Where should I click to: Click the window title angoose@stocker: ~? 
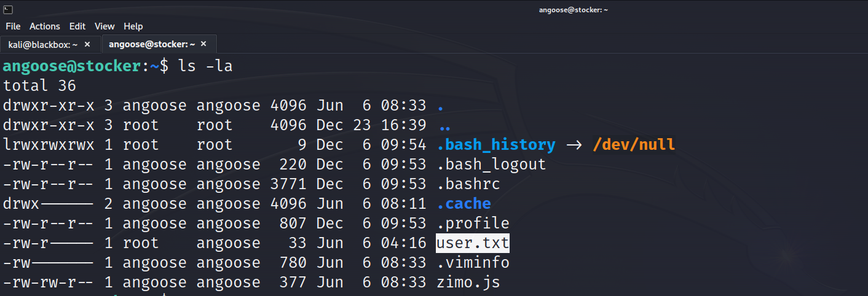[574, 9]
